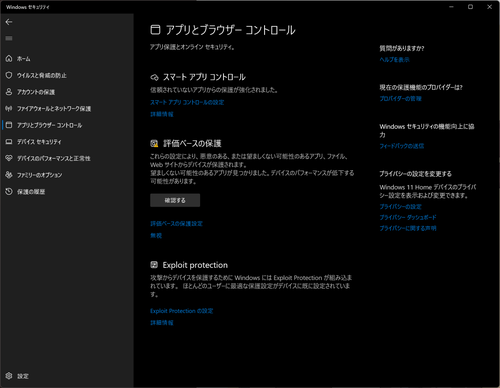
Task: Open プライバシーの設定 link
Action: pyautogui.click(x=400, y=207)
